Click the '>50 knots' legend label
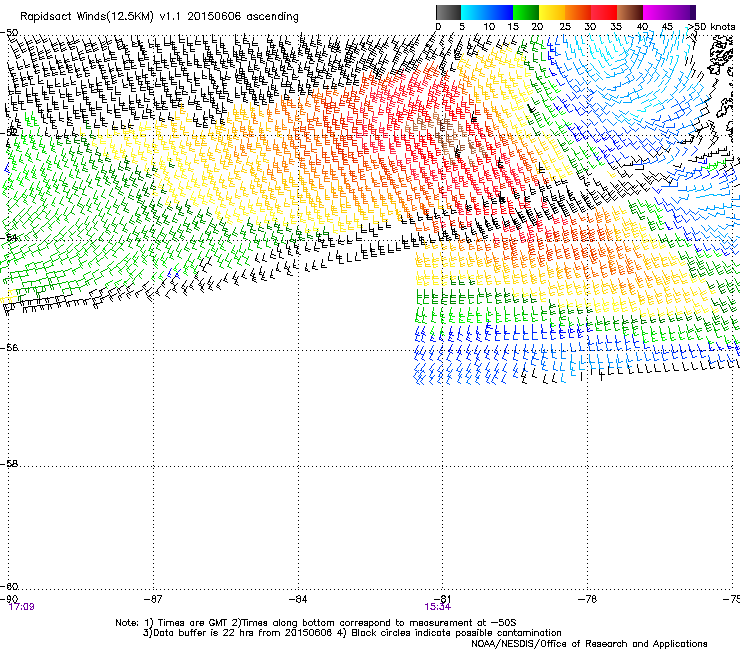The height and width of the screenshot is (650, 740). pos(711,27)
